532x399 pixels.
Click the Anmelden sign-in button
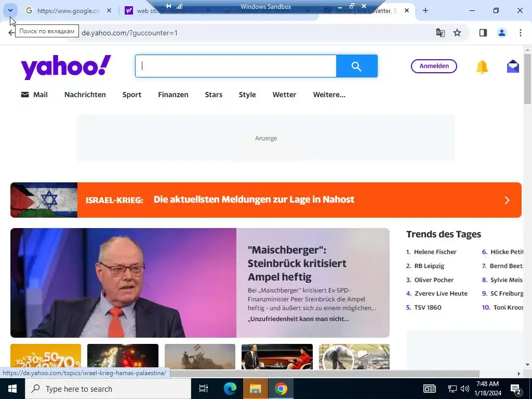[434, 66]
